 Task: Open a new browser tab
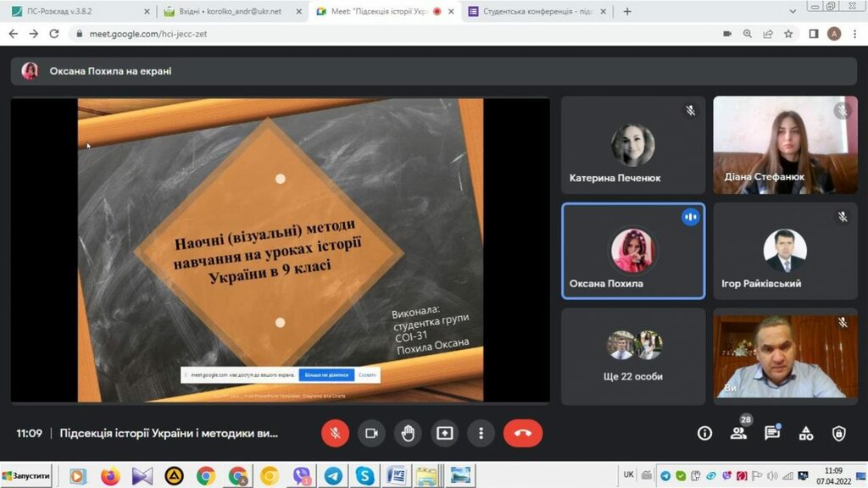click(627, 12)
